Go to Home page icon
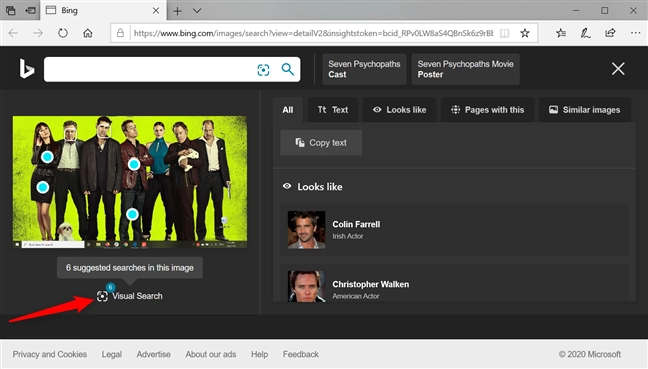Image resolution: width=648 pixels, height=369 pixels. (x=88, y=33)
